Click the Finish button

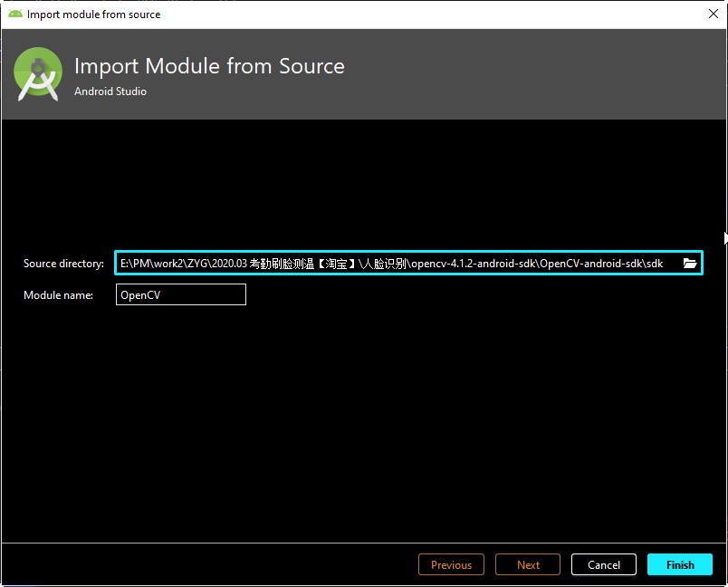(680, 563)
